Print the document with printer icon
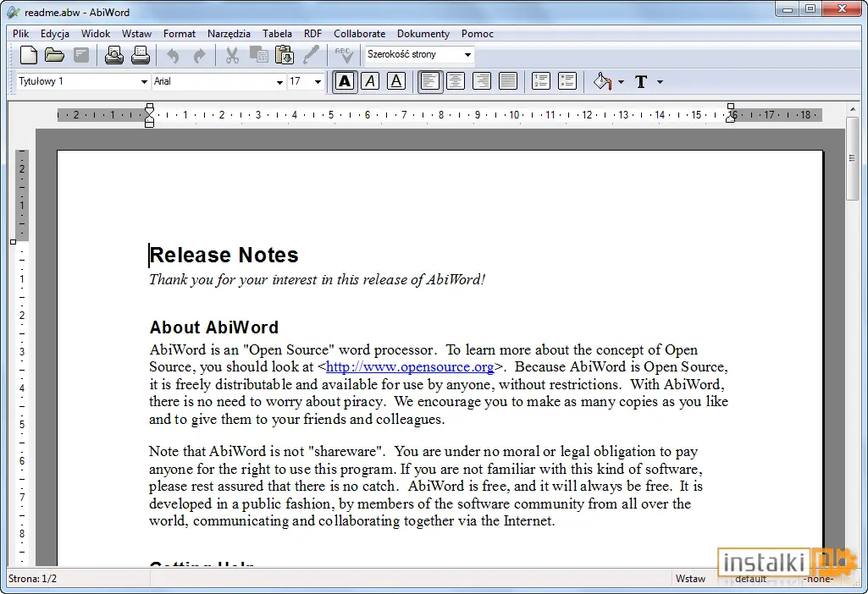The width and height of the screenshot is (868, 594). click(141, 55)
